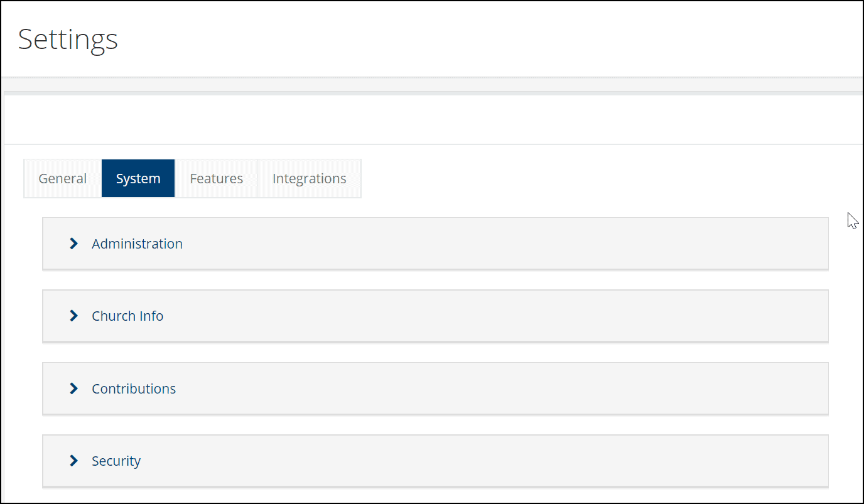
Task: Switch to the General tab
Action: (x=63, y=178)
